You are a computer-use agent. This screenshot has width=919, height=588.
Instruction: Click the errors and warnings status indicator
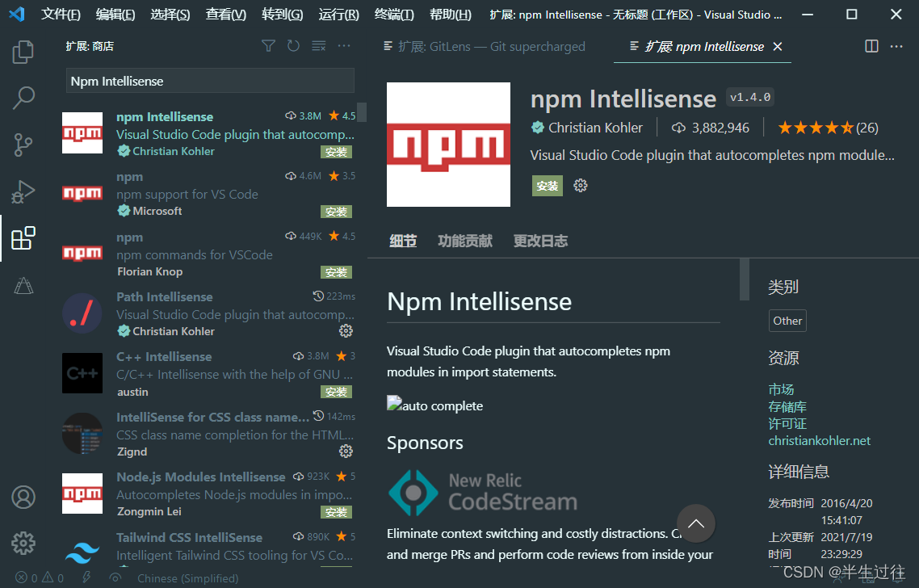pyautogui.click(x=40, y=578)
